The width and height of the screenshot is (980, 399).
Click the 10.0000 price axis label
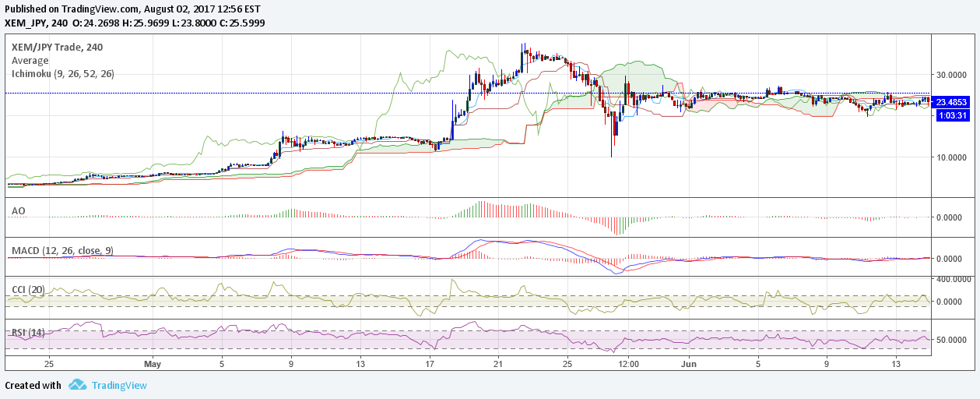click(951, 157)
